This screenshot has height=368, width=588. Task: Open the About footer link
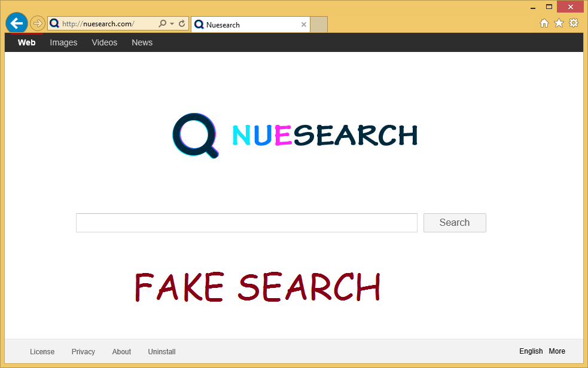pyautogui.click(x=121, y=351)
